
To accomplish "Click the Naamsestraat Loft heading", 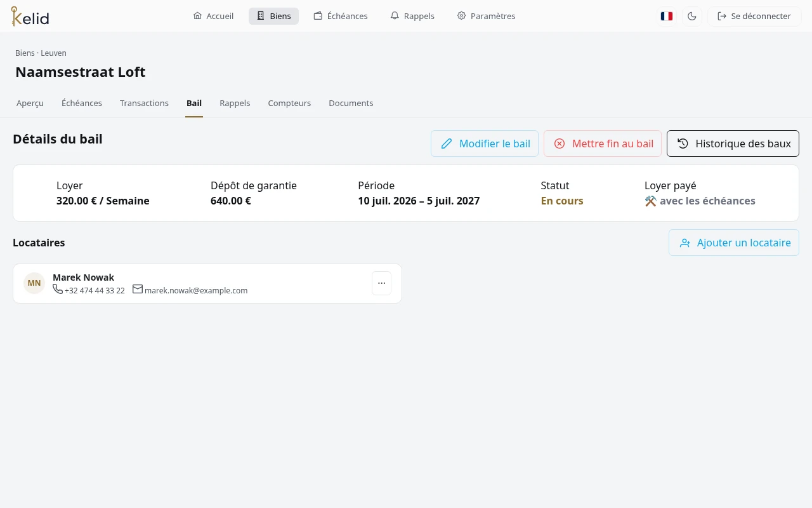I will click(81, 72).
